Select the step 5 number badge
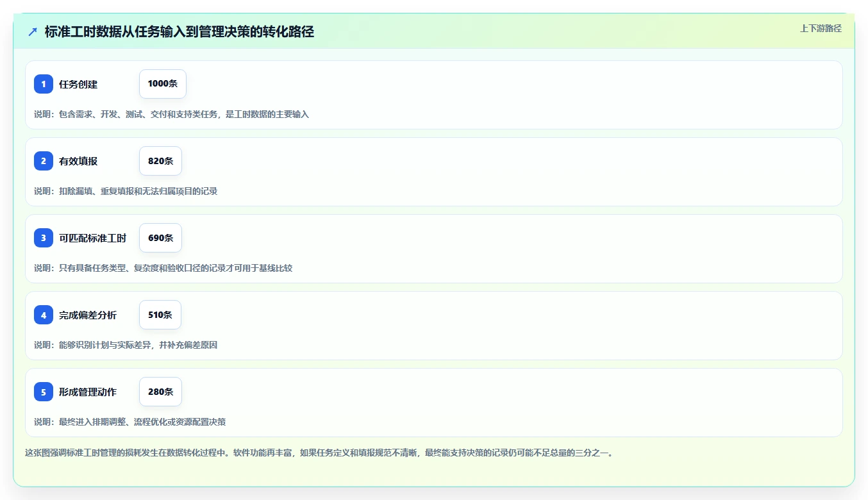The width and height of the screenshot is (868, 500). 44,392
